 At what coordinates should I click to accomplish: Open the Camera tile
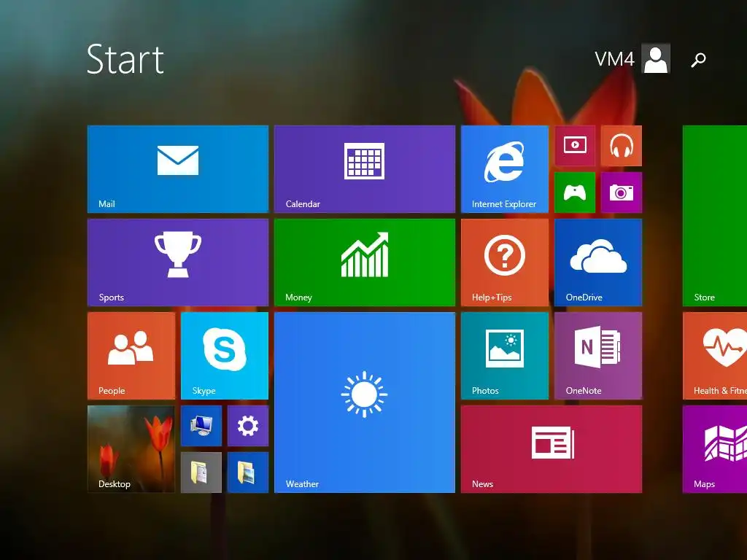pyautogui.click(x=622, y=192)
